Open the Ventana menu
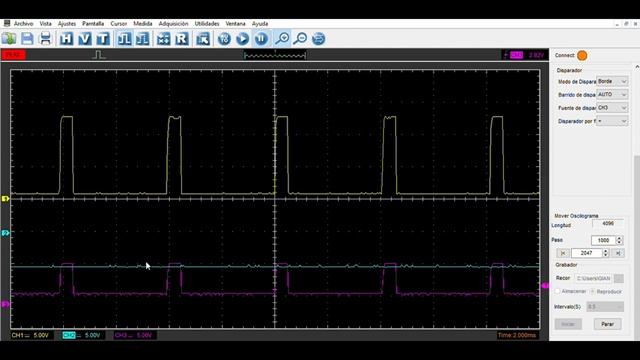This screenshot has height=360, width=640. (236, 24)
